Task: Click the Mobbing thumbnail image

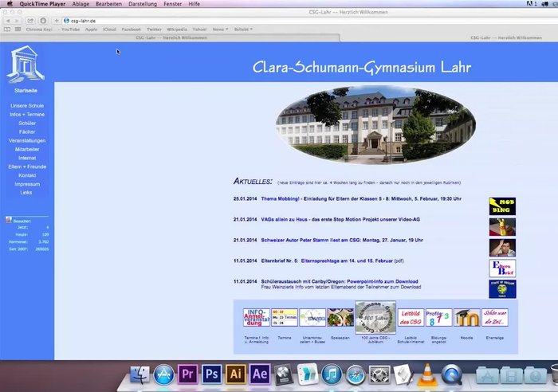Action: [502, 206]
